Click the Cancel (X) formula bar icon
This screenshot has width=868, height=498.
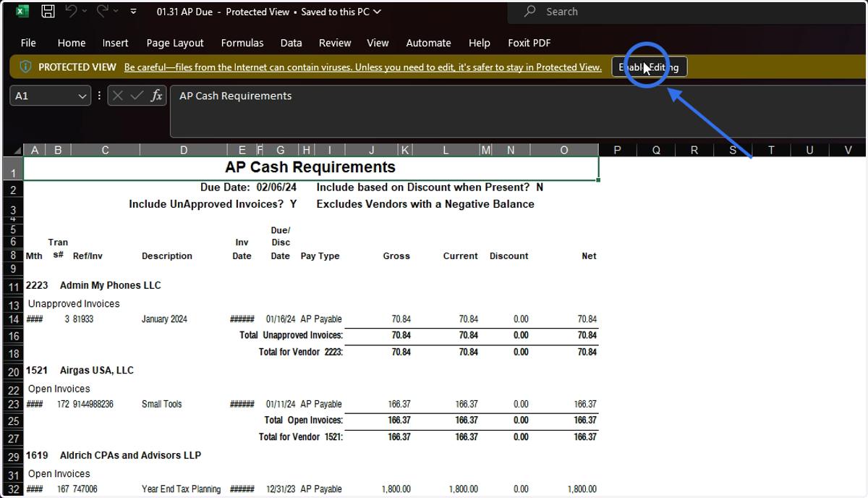[118, 96]
